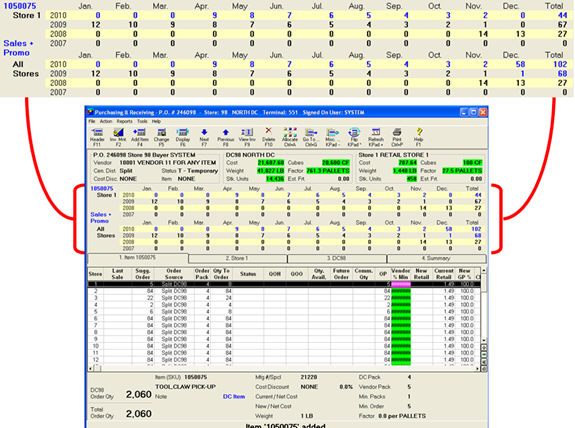This screenshot has width=575, height=428.
Task: Open the Reports menu
Action: [x=125, y=121]
